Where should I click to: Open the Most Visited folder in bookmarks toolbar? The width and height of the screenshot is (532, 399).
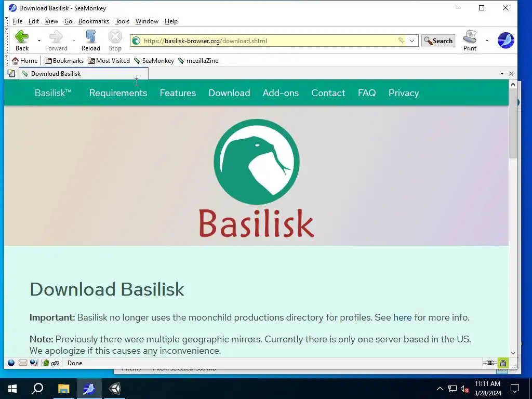tap(109, 61)
